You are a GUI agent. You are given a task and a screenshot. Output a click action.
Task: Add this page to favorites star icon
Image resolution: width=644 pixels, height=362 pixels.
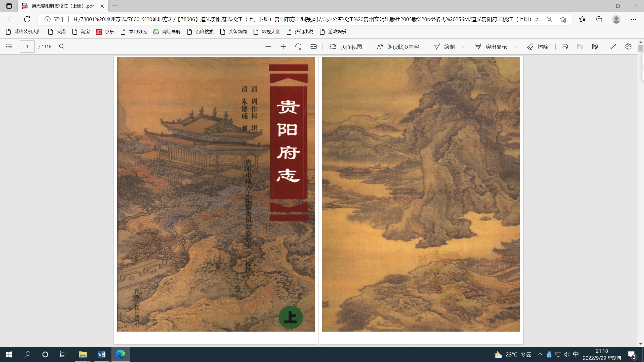click(x=563, y=19)
